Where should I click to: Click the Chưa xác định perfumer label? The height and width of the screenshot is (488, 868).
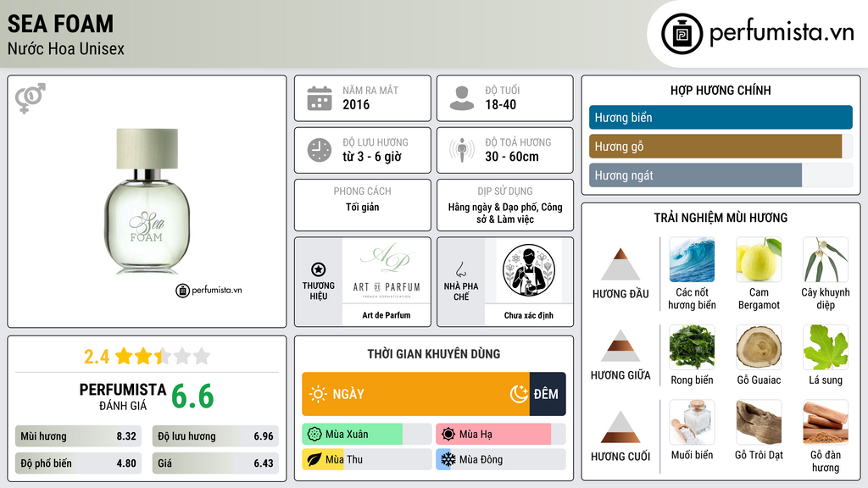click(529, 315)
